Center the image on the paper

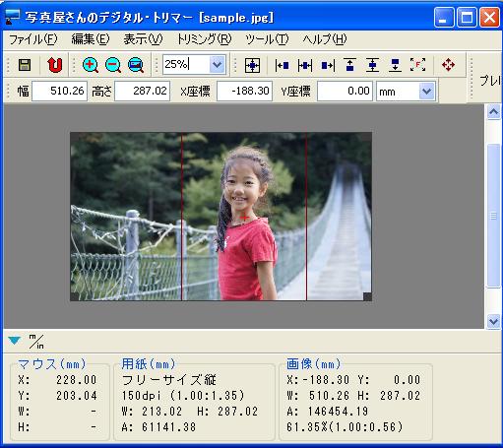pos(252,65)
